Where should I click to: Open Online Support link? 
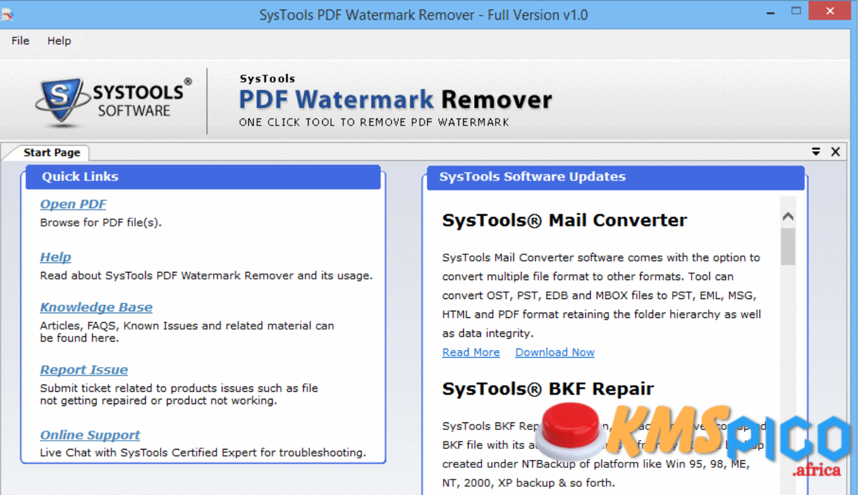coord(90,435)
